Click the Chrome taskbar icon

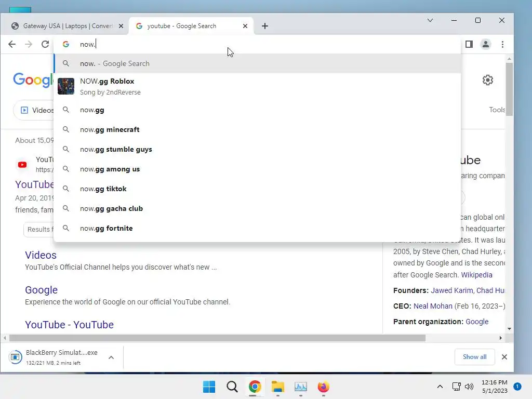[x=255, y=387]
